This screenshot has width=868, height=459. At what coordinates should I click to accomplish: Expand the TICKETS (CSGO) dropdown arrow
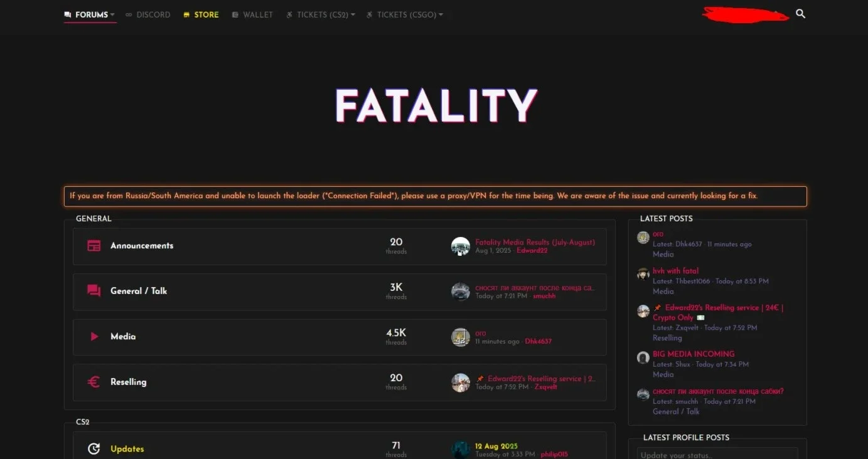441,14
